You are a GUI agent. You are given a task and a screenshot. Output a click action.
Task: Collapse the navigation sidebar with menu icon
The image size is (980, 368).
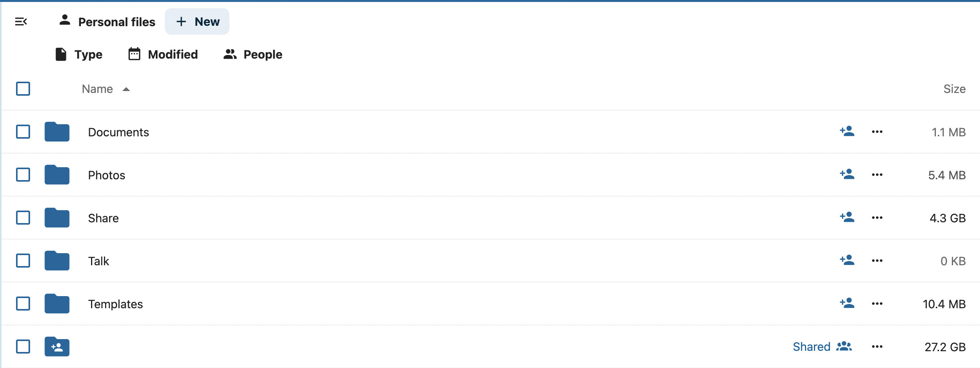click(x=21, y=21)
